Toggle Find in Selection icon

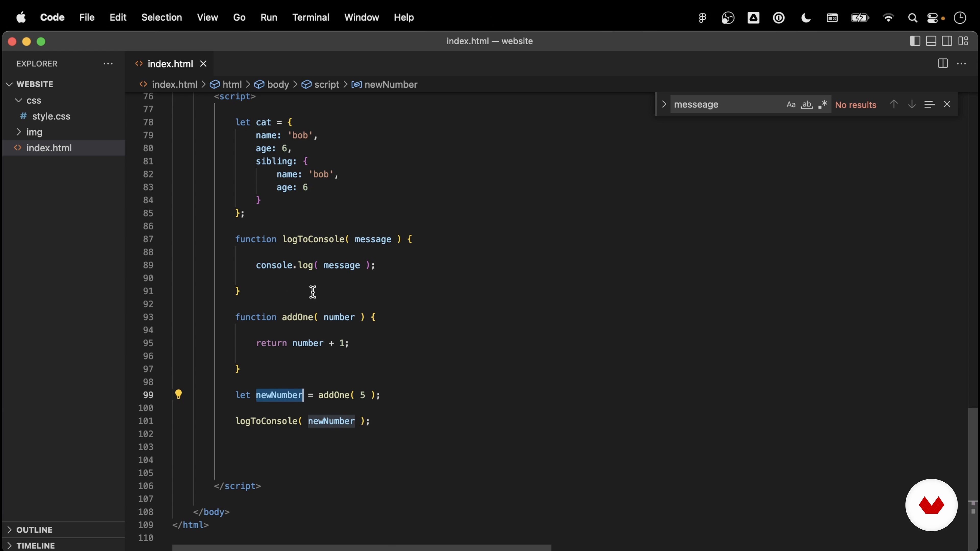click(x=929, y=104)
